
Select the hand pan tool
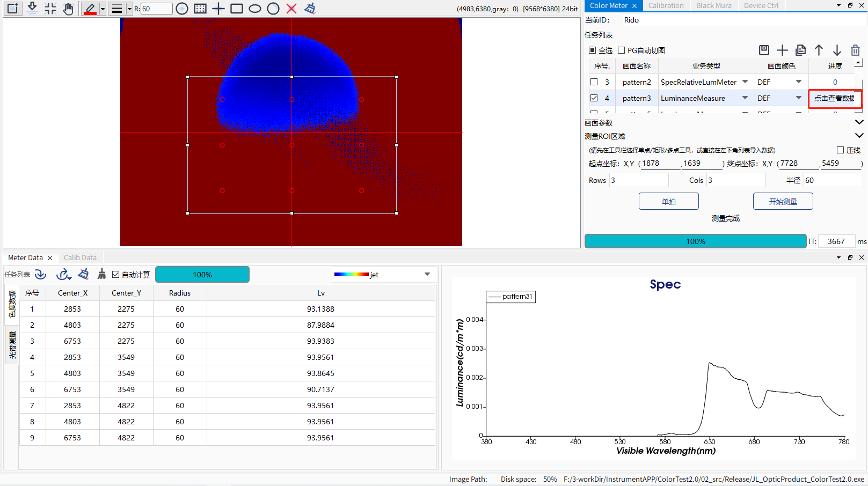pos(68,9)
